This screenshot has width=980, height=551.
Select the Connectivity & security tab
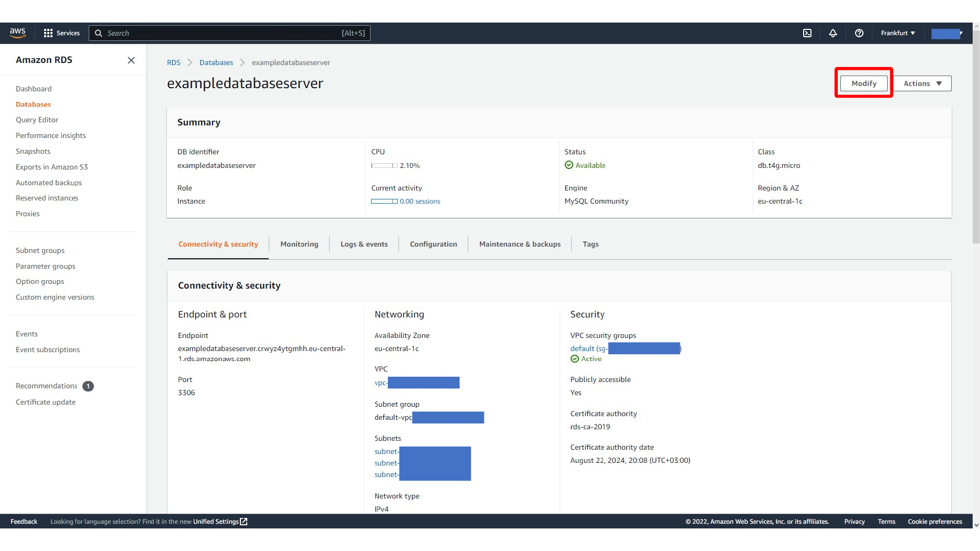(218, 244)
